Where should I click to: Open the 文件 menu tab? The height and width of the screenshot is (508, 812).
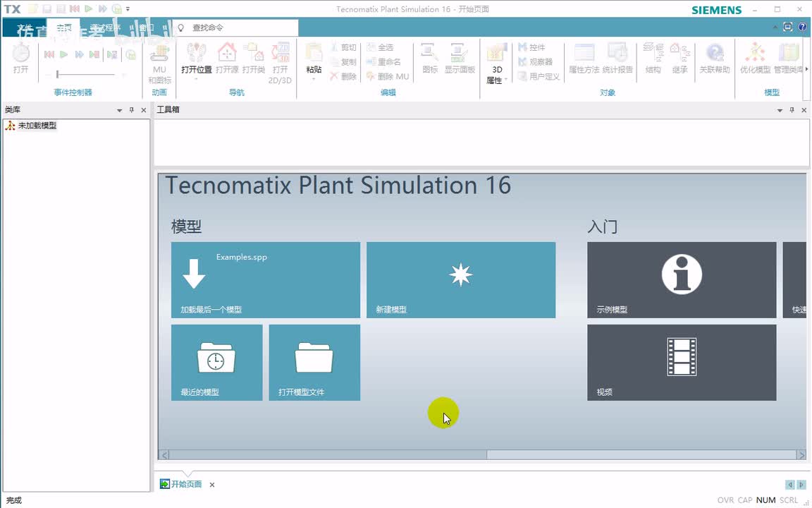[25, 28]
